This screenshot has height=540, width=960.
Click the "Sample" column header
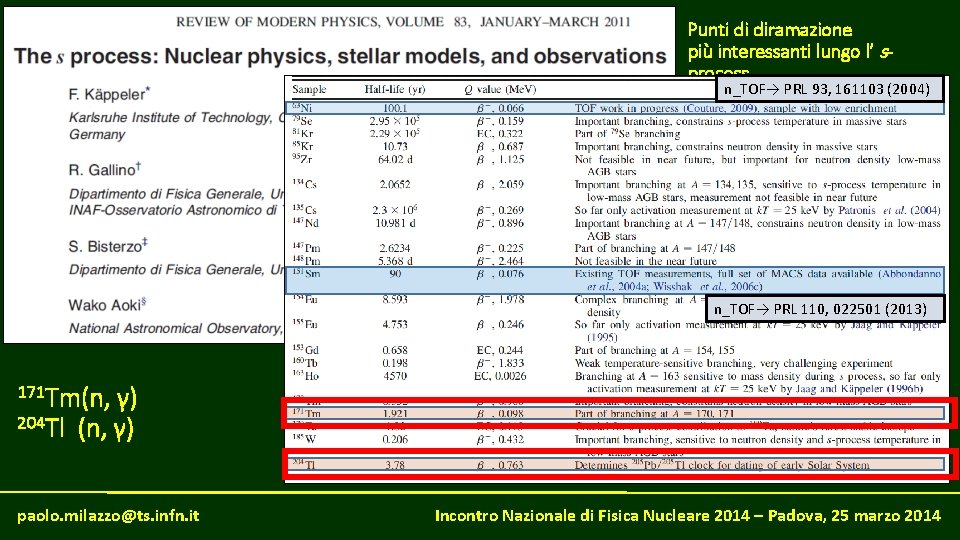pyautogui.click(x=309, y=89)
